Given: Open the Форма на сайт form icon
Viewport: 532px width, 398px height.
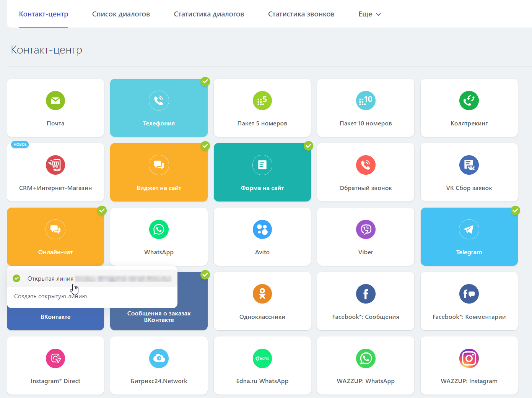Looking at the screenshot, I should click(262, 165).
